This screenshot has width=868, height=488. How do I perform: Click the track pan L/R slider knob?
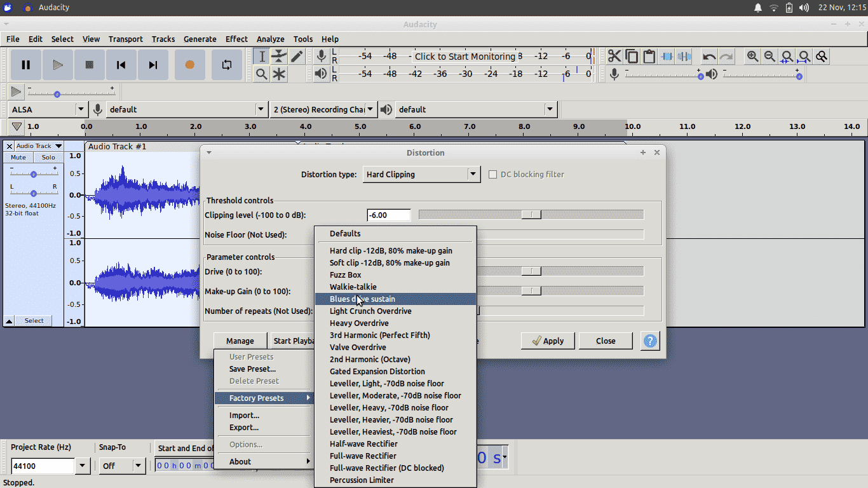tap(34, 193)
